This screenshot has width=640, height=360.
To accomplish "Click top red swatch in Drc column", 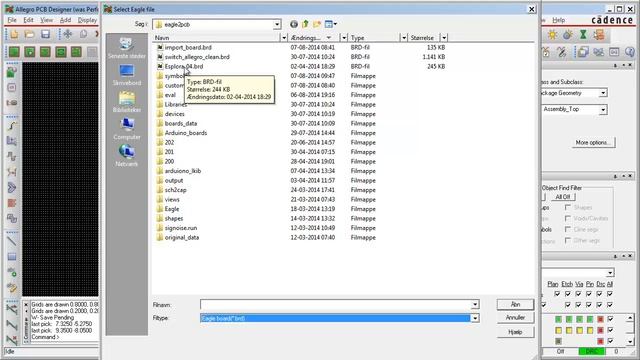I will [x=600, y=319].
